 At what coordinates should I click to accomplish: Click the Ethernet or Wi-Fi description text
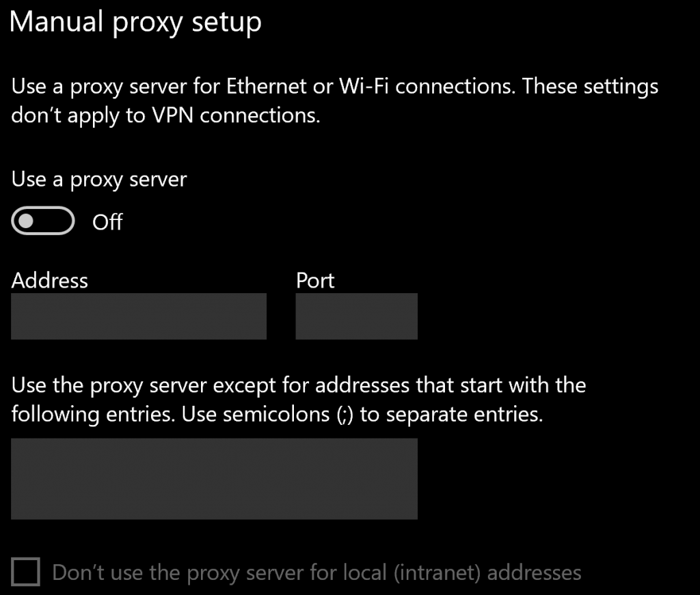[x=334, y=100]
